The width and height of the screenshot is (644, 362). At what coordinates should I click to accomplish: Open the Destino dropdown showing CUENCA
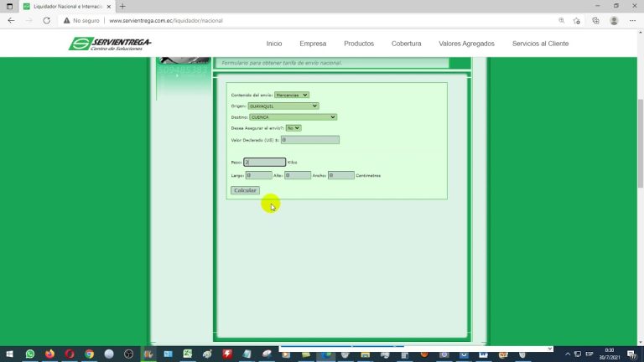pos(293,117)
